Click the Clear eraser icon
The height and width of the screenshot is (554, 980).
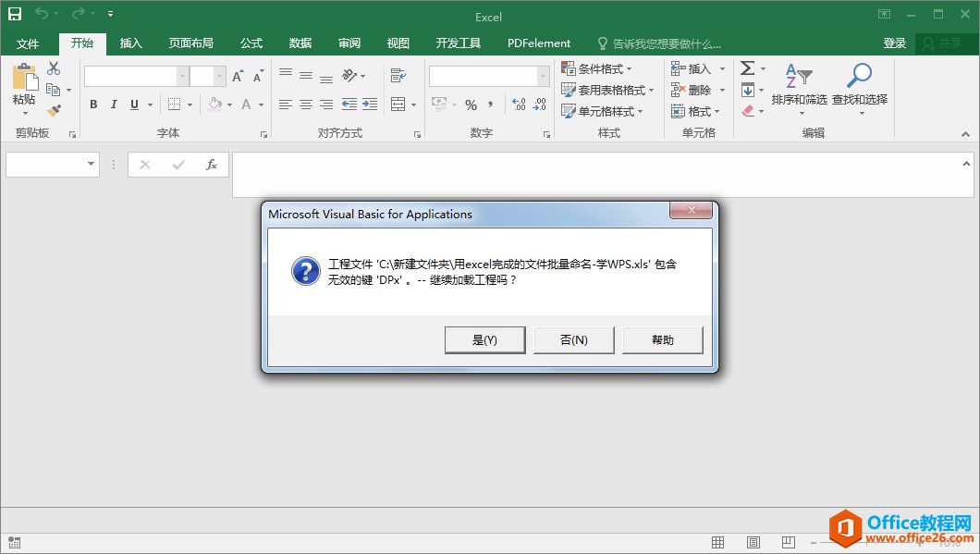click(748, 111)
